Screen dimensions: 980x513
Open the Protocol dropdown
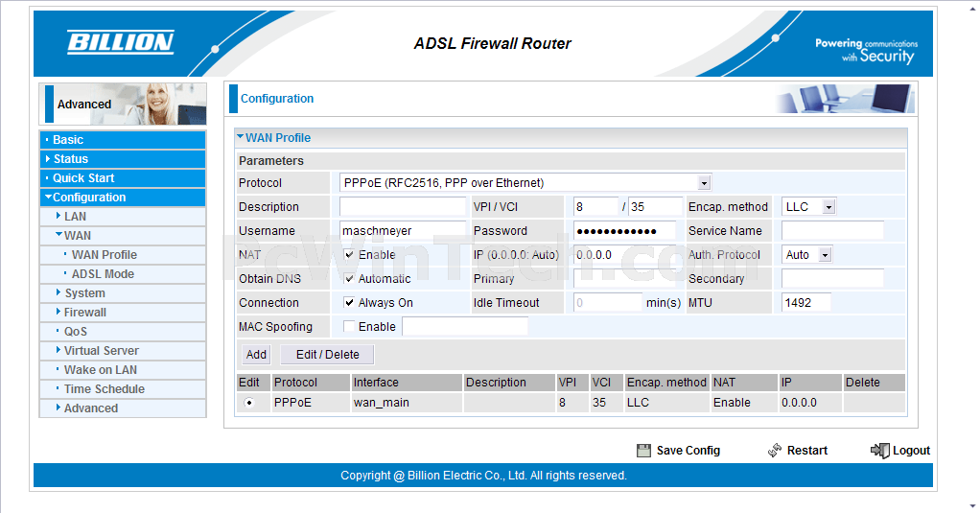(x=704, y=183)
